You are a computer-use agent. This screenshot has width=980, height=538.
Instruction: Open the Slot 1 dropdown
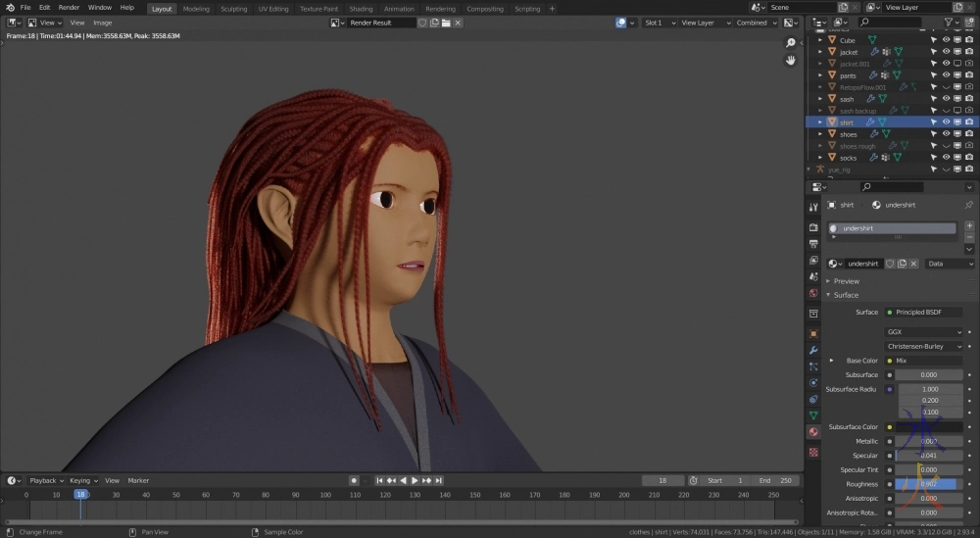click(x=657, y=23)
